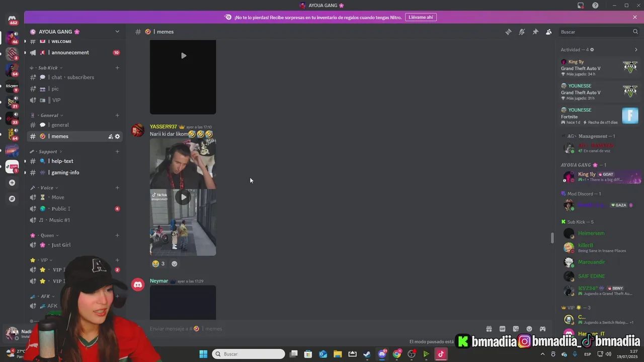Open the sticker picker
This screenshot has width=644, height=362.
(x=516, y=329)
